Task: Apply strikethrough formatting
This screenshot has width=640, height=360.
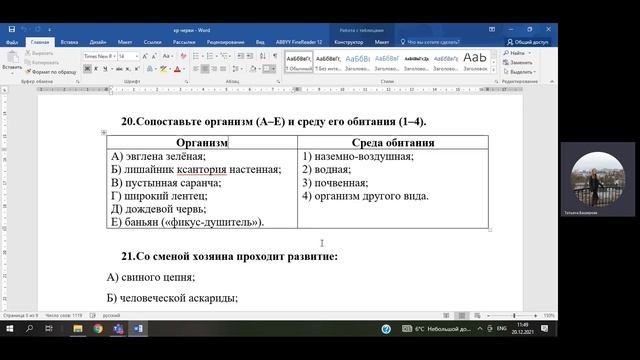Action: [x=119, y=69]
